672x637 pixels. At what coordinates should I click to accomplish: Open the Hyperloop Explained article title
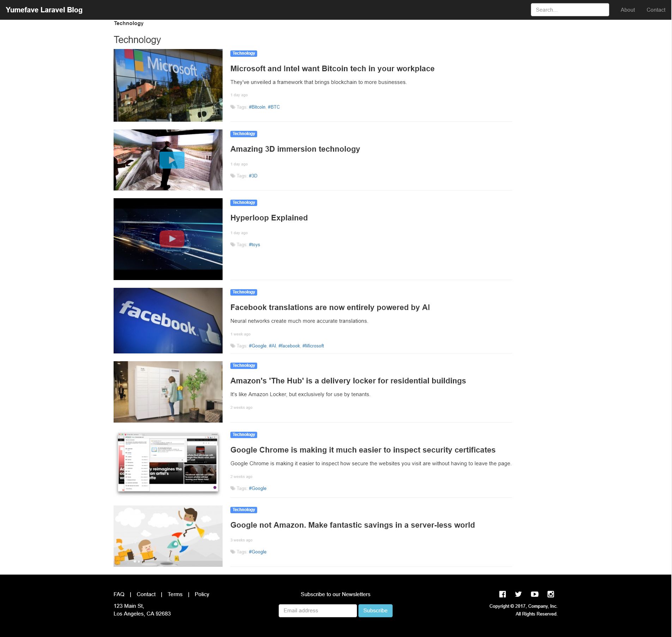point(269,218)
